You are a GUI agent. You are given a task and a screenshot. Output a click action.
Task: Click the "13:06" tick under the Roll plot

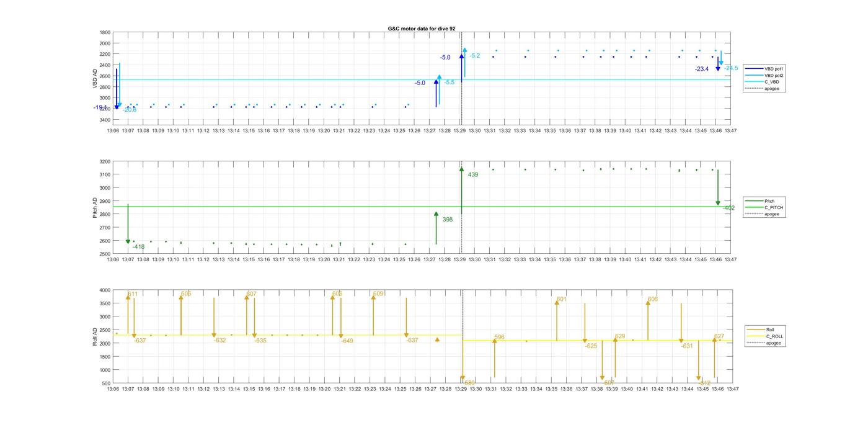[x=113, y=389]
